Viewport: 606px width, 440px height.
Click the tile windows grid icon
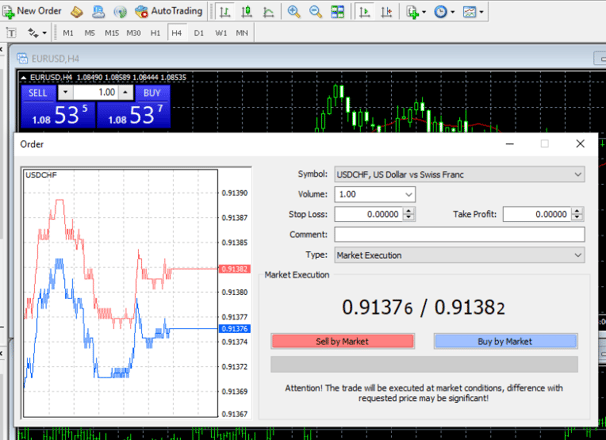tap(337, 12)
